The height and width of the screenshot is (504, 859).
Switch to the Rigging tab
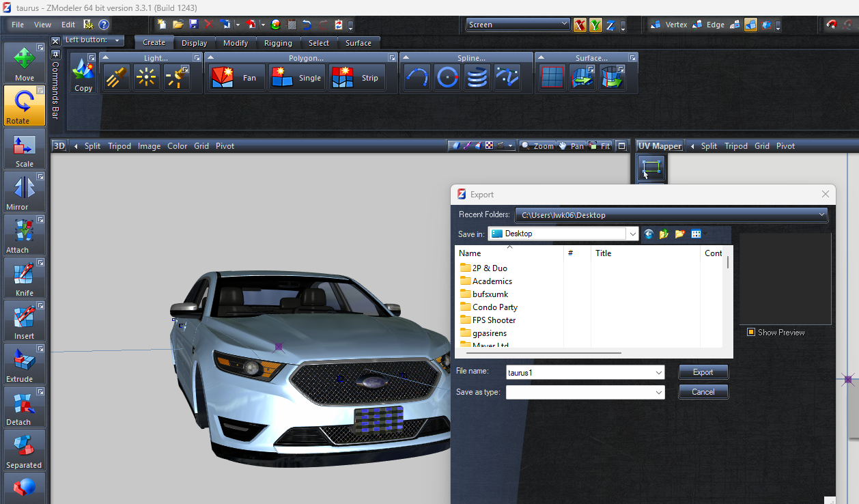tap(278, 43)
